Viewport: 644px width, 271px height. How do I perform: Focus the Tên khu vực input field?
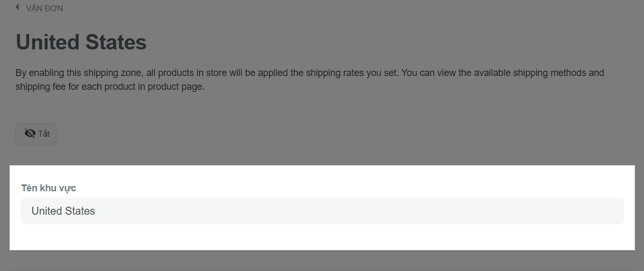coord(322,211)
